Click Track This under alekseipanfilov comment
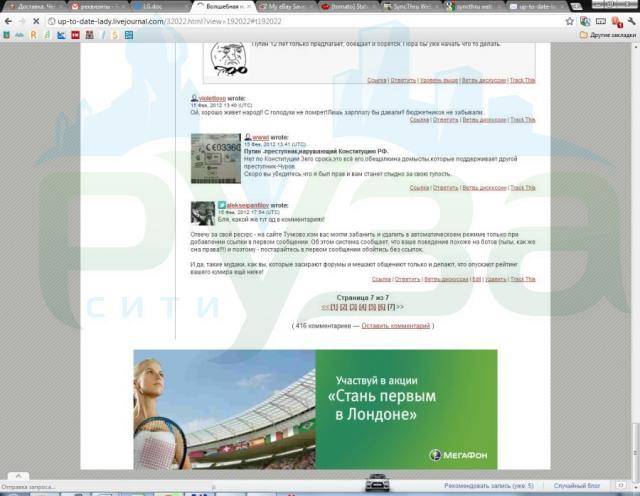The height and width of the screenshot is (496, 640). pos(522,279)
